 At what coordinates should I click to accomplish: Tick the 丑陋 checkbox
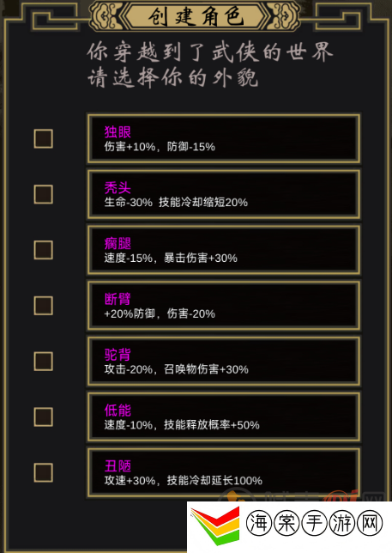(x=44, y=472)
